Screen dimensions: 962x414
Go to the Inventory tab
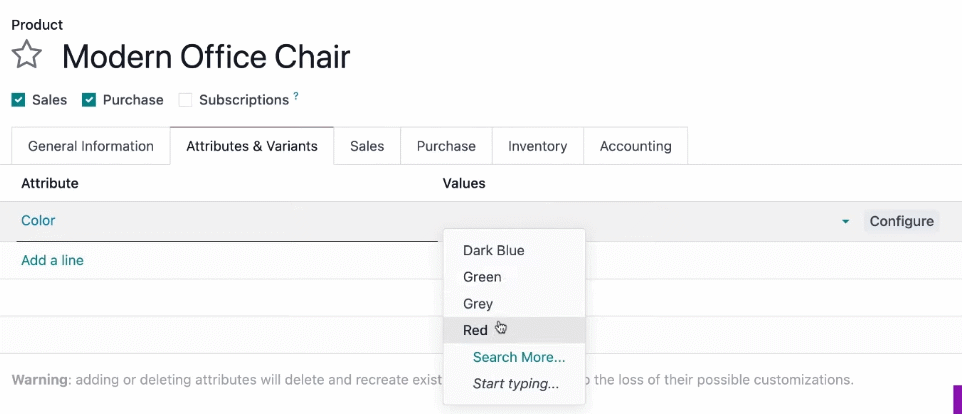(x=537, y=146)
